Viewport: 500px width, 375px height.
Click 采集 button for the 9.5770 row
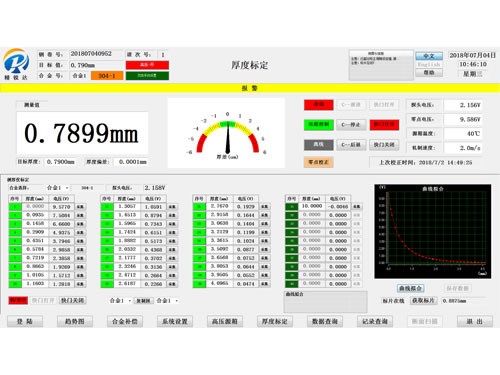(80, 207)
